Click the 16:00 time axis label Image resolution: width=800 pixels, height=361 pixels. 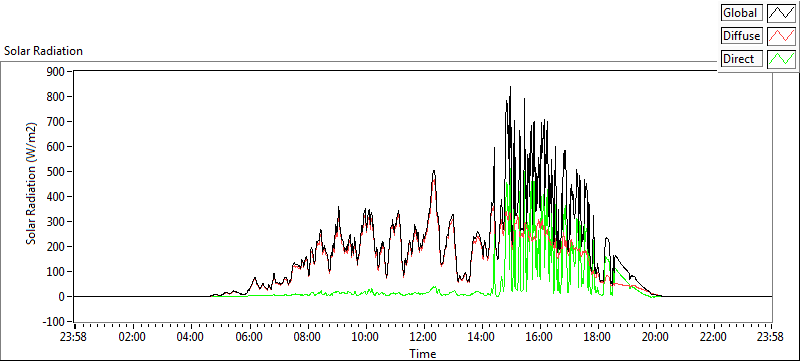[539, 337]
